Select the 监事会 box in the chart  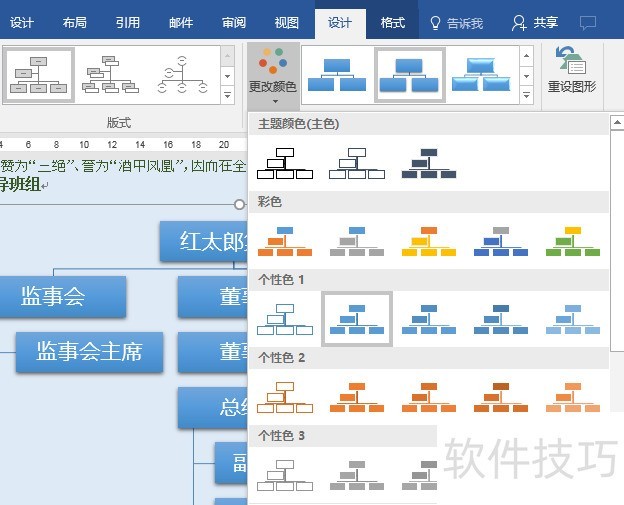(x=63, y=296)
